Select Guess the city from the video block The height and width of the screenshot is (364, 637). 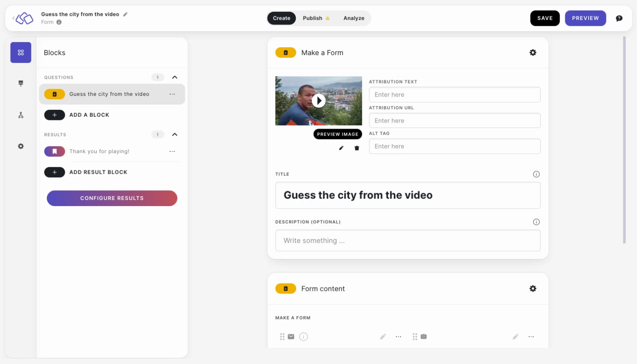[112, 94]
